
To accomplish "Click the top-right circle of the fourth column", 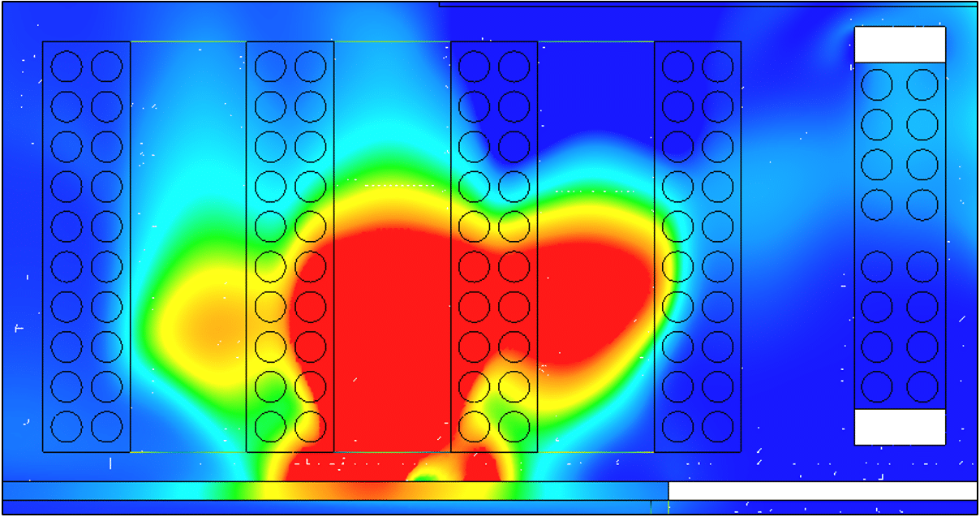I will click(x=718, y=67).
